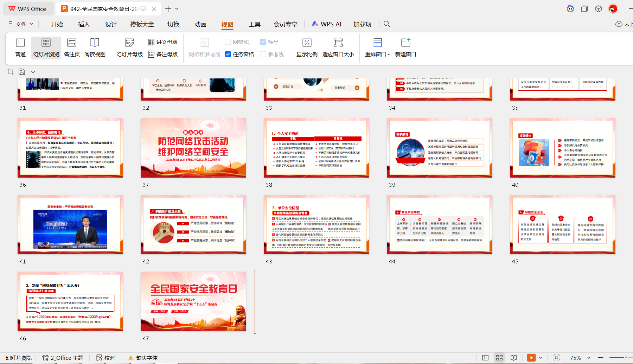Click the 缺失字体 warning button
The height and width of the screenshot is (364, 633).
click(143, 358)
